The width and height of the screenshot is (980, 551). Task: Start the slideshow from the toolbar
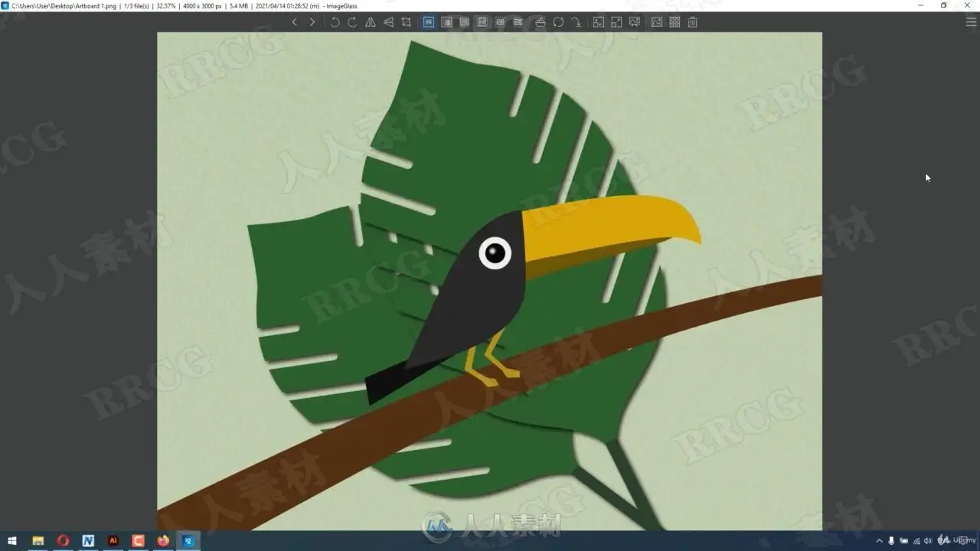tap(634, 22)
